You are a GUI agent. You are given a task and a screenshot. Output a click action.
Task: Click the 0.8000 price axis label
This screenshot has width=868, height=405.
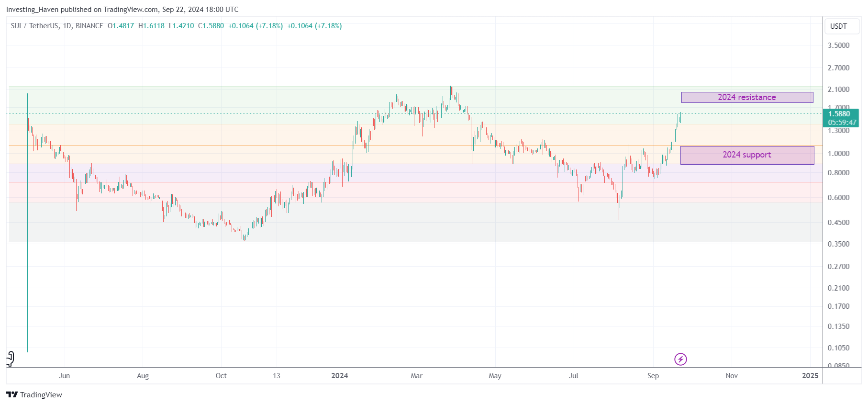[x=839, y=173]
